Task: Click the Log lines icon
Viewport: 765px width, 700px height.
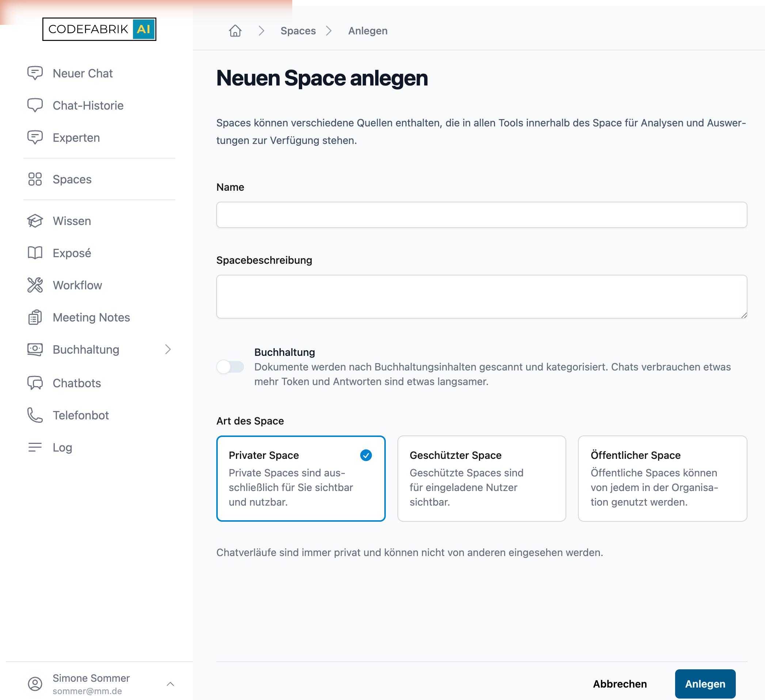Action: pyautogui.click(x=35, y=447)
